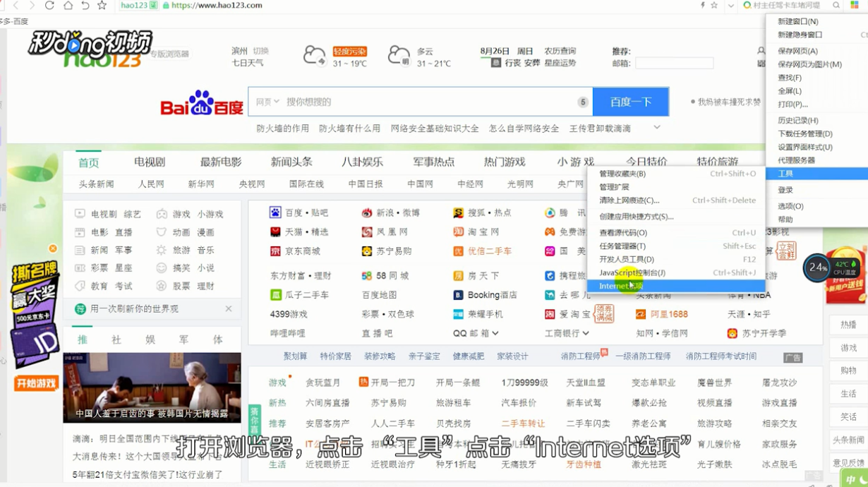Viewport: 868px width, 487px height.
Task: Click the 荣耀手机 icon
Action: click(x=459, y=314)
